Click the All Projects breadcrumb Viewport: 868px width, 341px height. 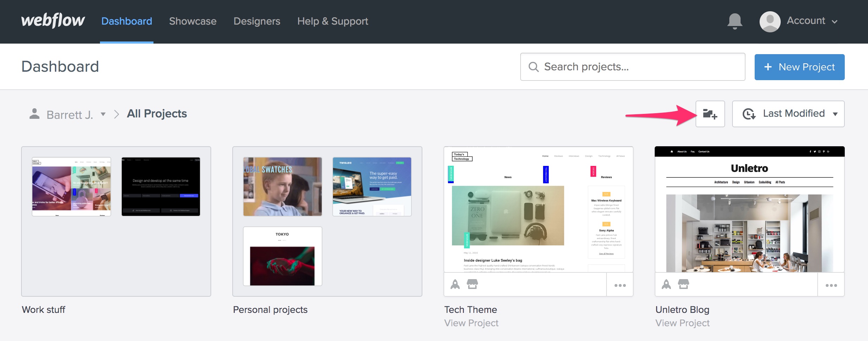[157, 114]
